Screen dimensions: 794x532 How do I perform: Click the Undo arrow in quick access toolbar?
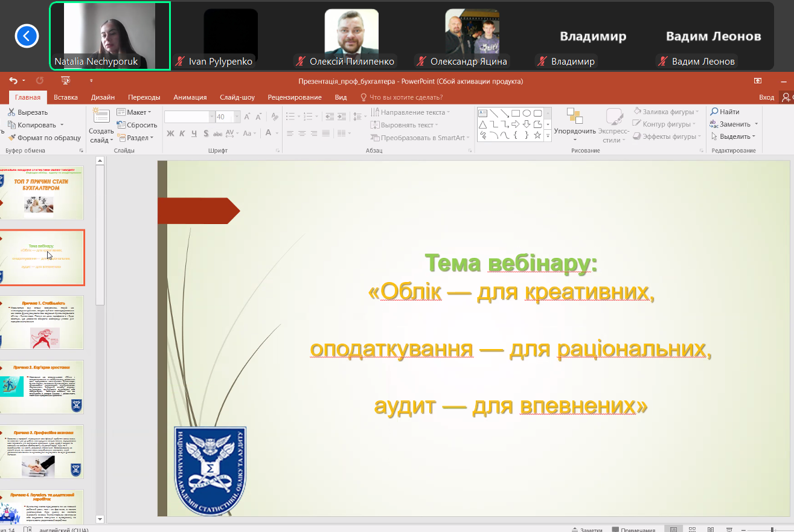pos(13,80)
